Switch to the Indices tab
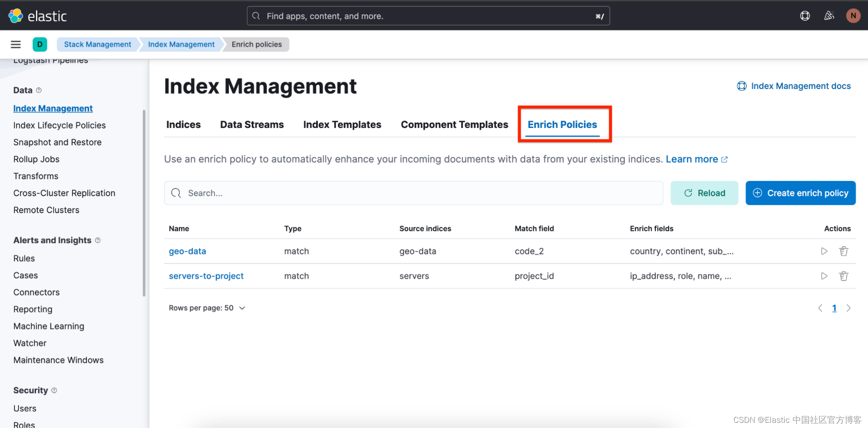Screen dimensions: 868x428 coord(183,125)
